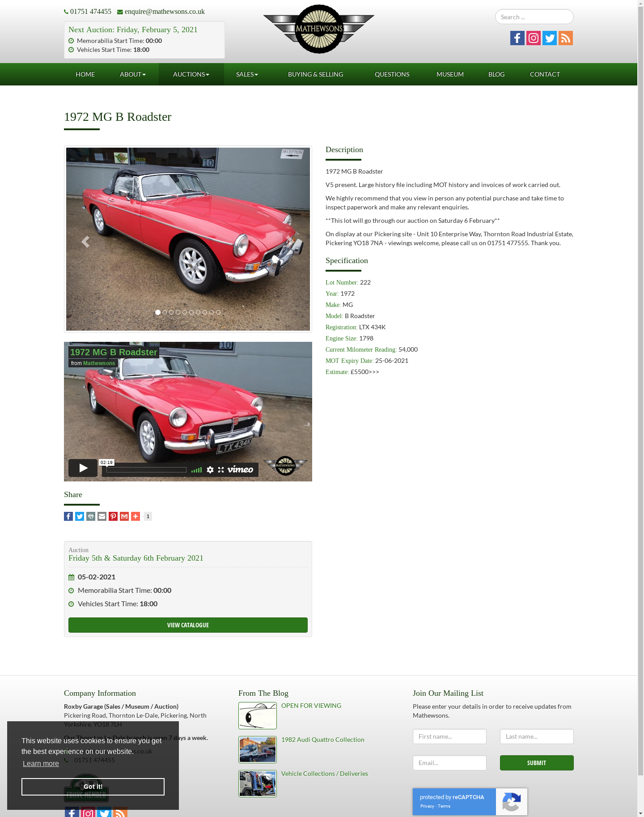Go to the previous carousel photo

coord(85,242)
